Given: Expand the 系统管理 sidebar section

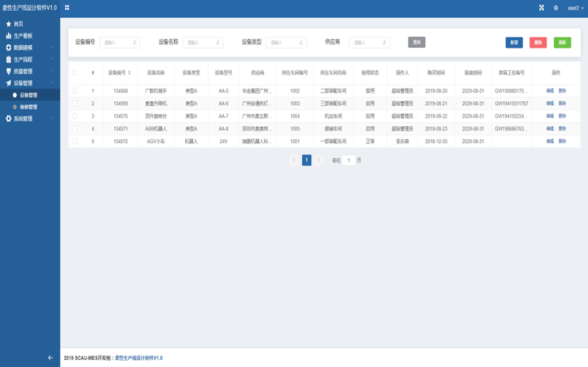Looking at the screenshot, I should pyautogui.click(x=28, y=119).
